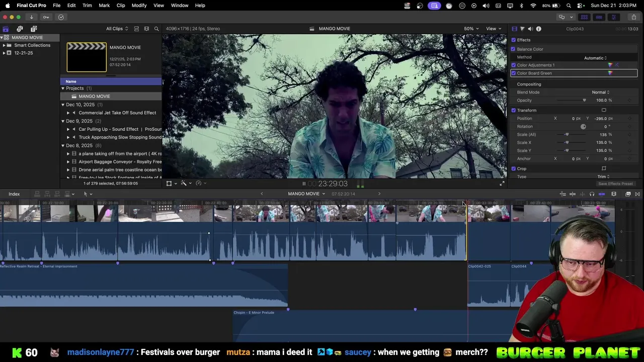Click the Import Media arrow button
This screenshot has width=644, height=362.
[31, 17]
